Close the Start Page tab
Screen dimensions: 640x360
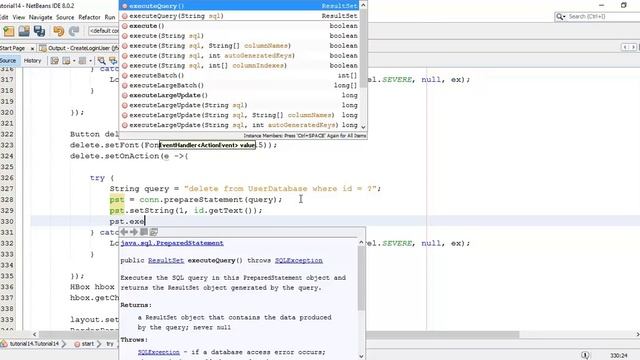click(32, 48)
